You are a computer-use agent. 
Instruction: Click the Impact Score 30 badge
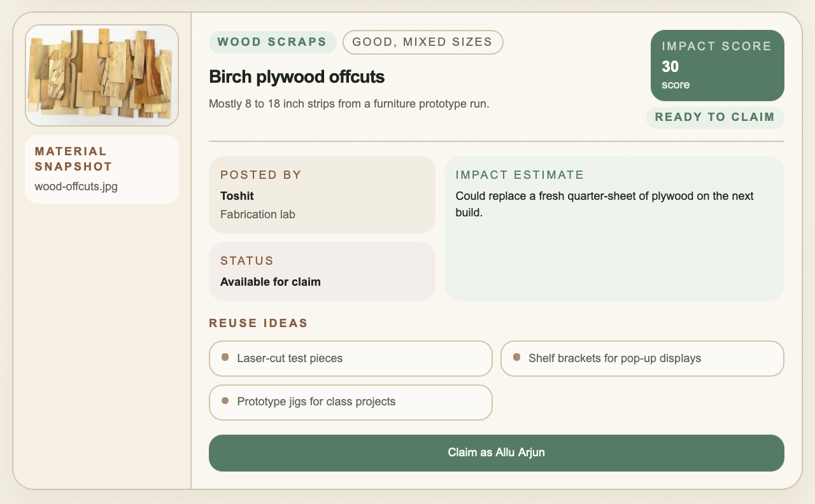[x=717, y=66]
